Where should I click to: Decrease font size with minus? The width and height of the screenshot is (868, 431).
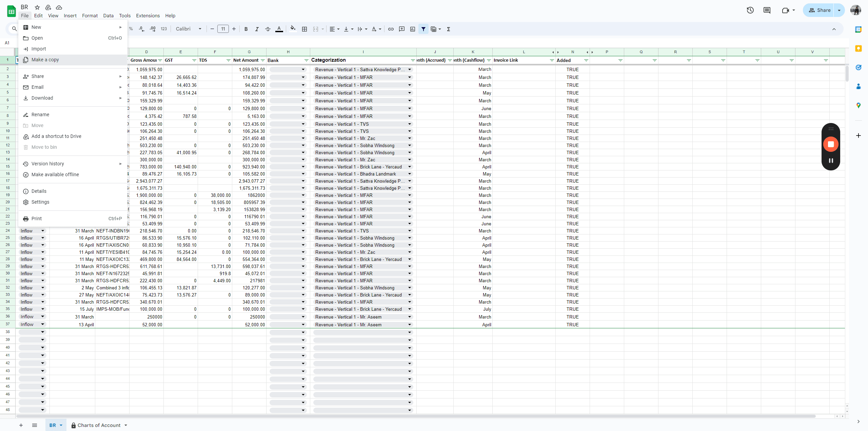212,29
